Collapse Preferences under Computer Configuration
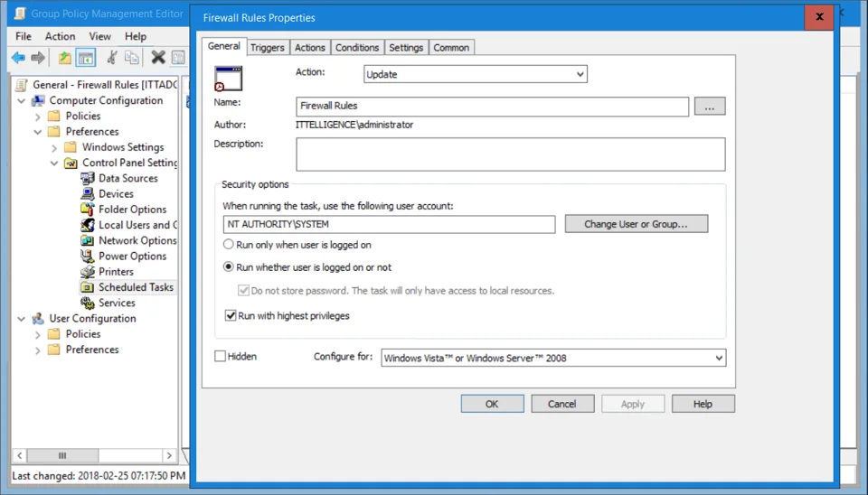The image size is (868, 495). [x=38, y=132]
